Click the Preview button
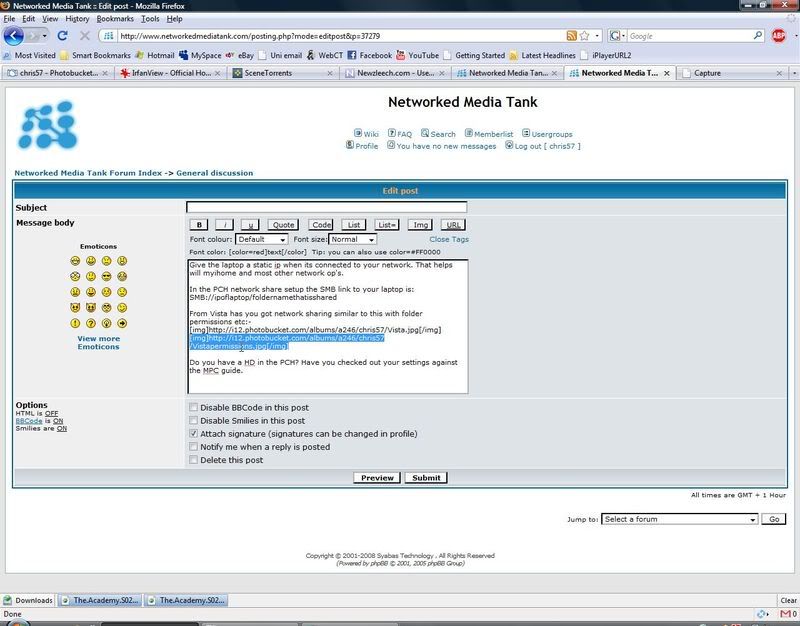800x626 pixels. click(377, 478)
